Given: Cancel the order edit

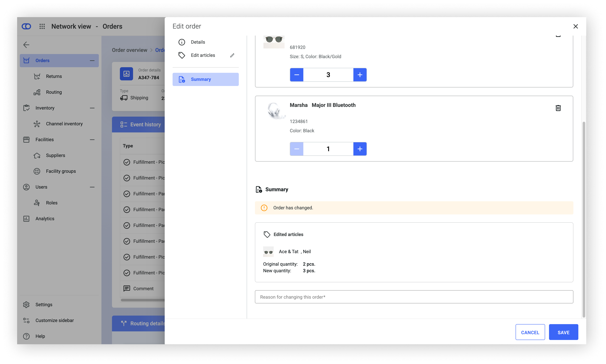Looking at the screenshot, I should coord(530,332).
